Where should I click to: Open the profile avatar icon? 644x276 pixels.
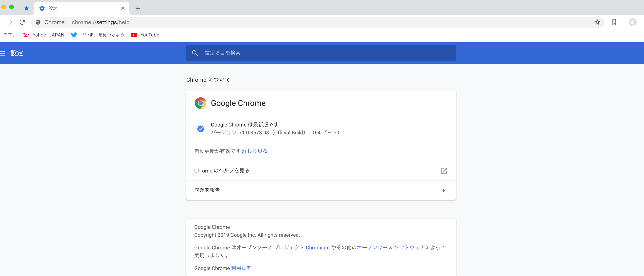coord(633,22)
